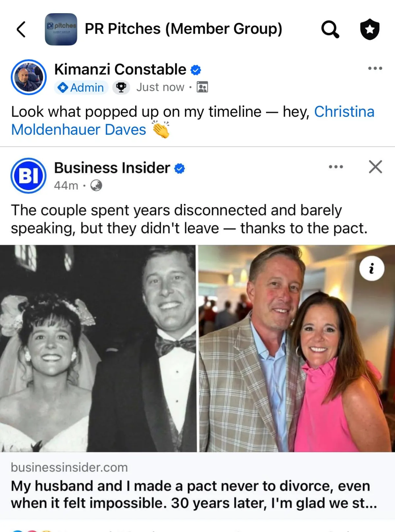
Task: Tap the public globe icon
Action: tap(96, 185)
